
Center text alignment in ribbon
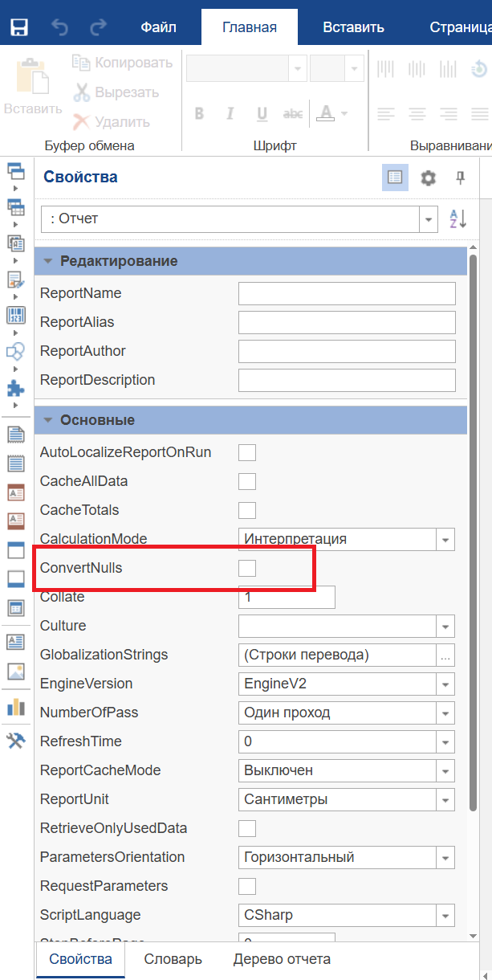pyautogui.click(x=418, y=113)
